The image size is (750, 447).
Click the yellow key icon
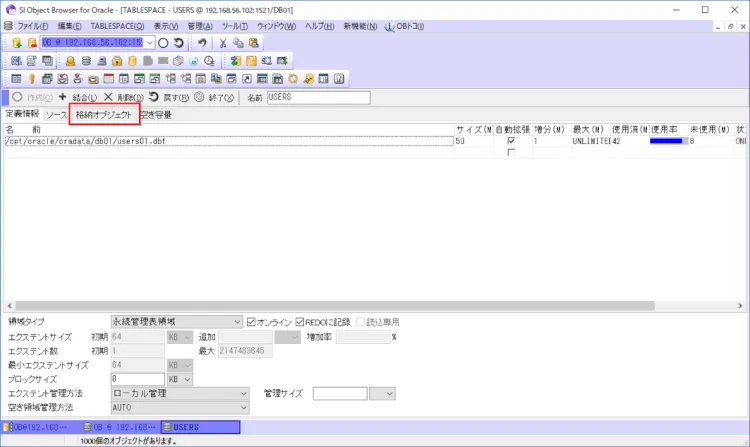(x=32, y=78)
